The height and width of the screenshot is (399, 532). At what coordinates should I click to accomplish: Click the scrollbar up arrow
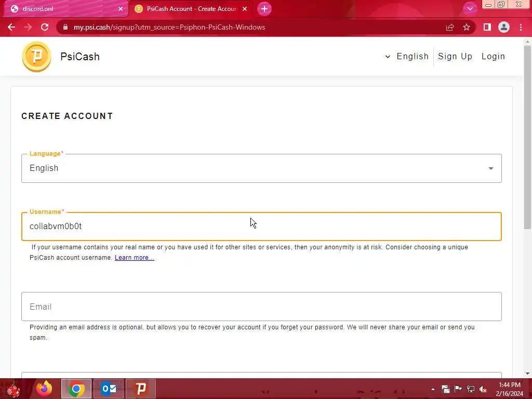click(x=527, y=41)
